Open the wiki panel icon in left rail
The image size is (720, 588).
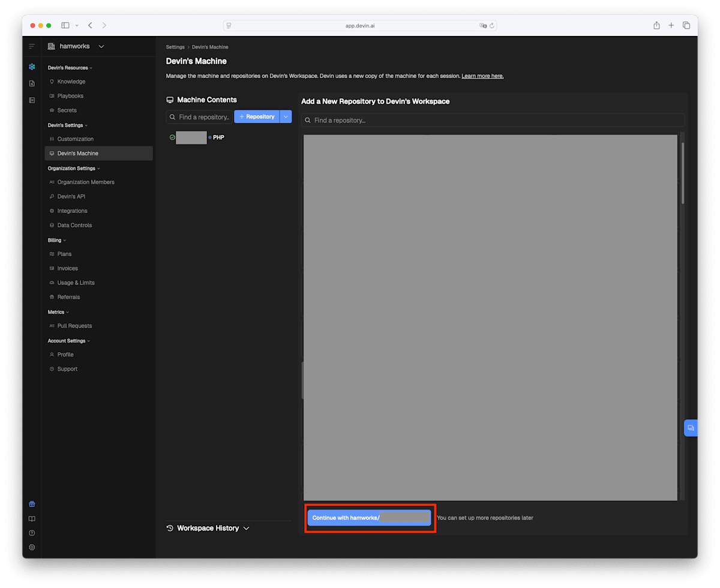click(32, 100)
